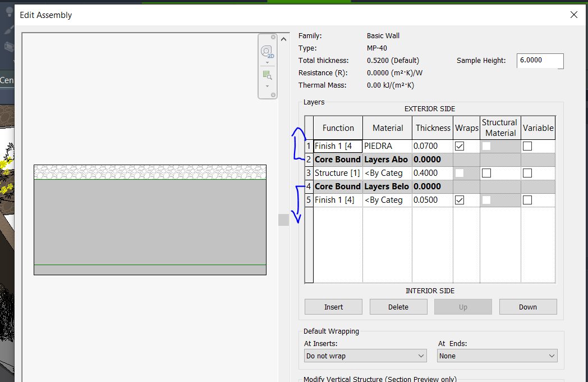
Task: Delete the selected wall layer
Action: (398, 307)
